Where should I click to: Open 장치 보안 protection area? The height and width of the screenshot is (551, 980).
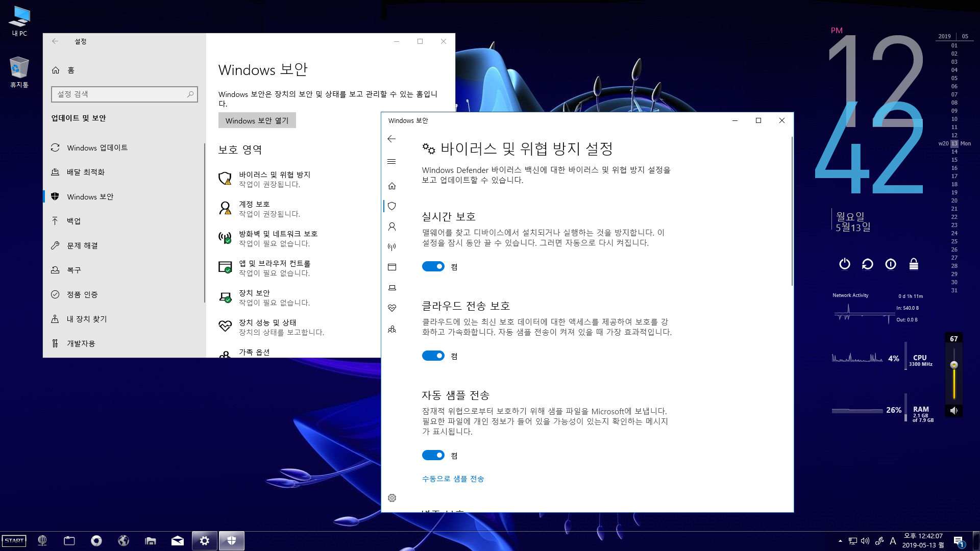[x=264, y=297]
